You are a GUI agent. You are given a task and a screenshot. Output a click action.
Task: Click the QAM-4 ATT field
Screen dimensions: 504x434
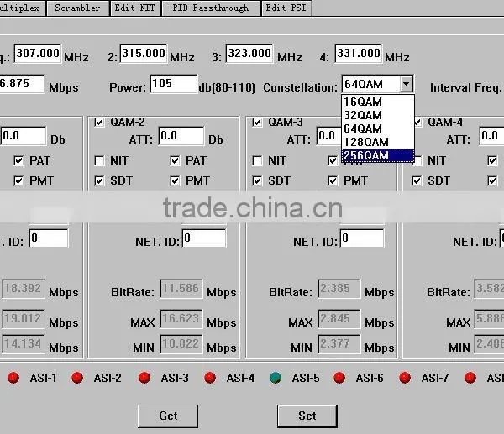click(x=491, y=136)
